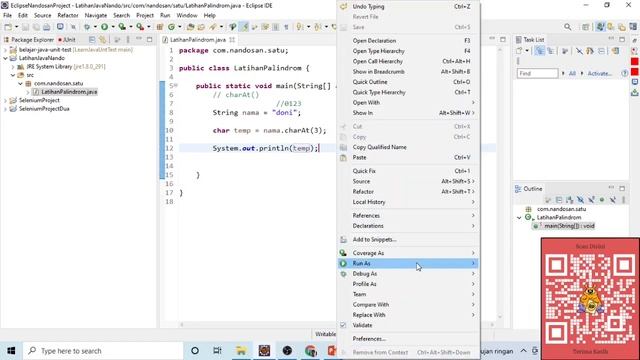Click the Debug bug icon in toolbar
Viewport: 640px width, 360px height.
[x=87, y=27]
